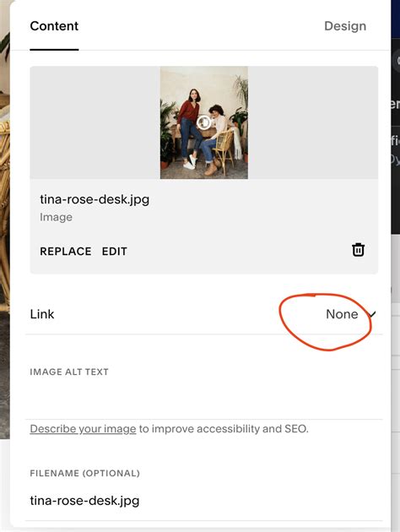The height and width of the screenshot is (532, 400).
Task: Click the Image type label under filename
Action: point(56,217)
